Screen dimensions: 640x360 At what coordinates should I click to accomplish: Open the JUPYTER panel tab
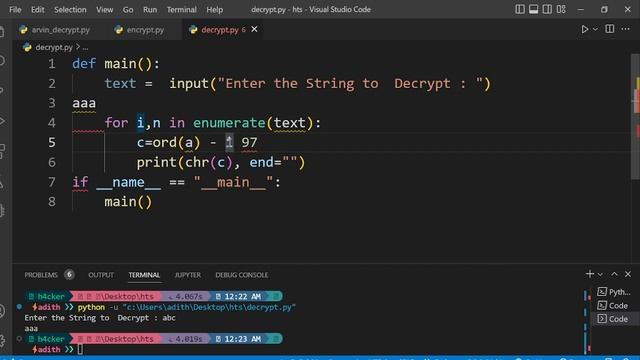click(188, 275)
